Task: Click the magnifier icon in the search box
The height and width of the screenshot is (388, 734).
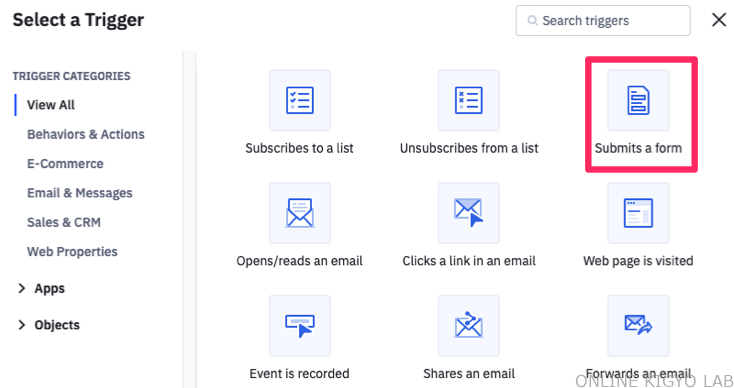Action: click(x=532, y=21)
